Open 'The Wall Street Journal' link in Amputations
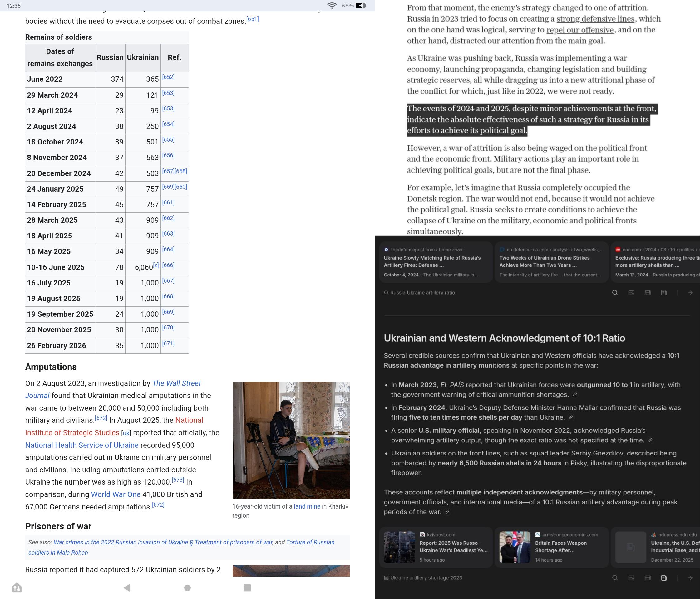Image resolution: width=700 pixels, height=599 pixels. [113, 389]
